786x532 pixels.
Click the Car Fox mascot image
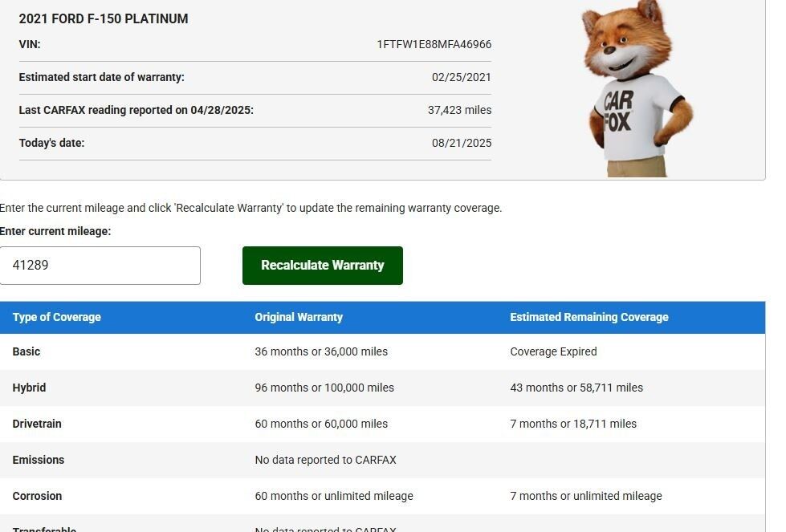tap(637, 88)
